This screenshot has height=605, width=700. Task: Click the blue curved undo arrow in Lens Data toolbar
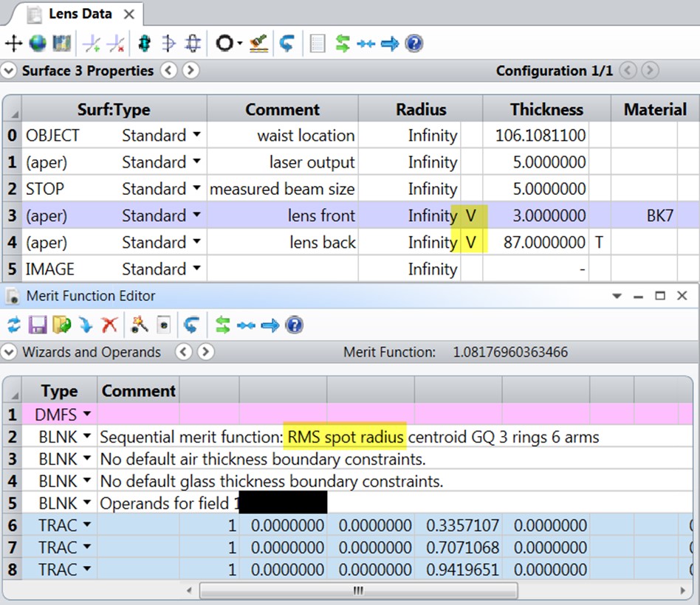[x=286, y=44]
